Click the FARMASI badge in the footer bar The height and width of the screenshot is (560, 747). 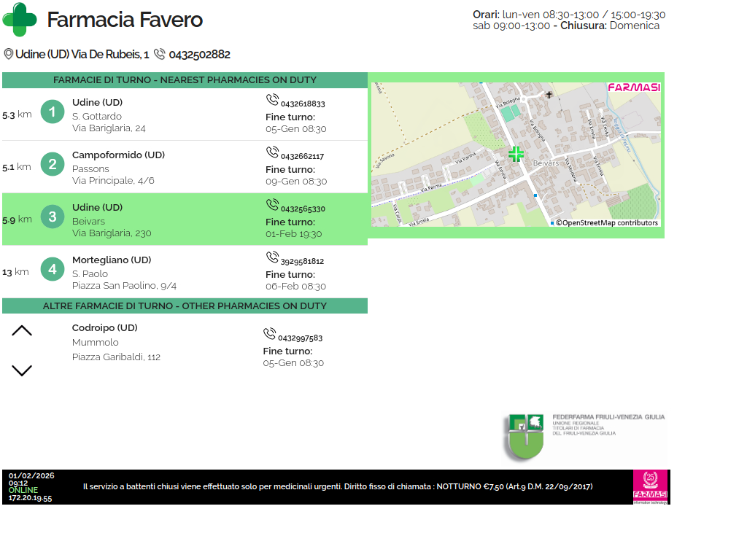coord(650,486)
